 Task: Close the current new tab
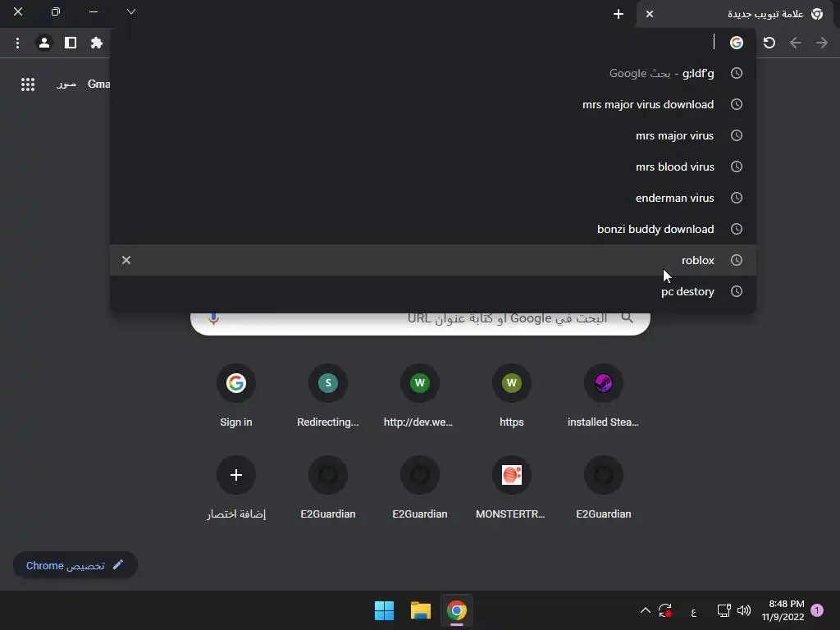pyautogui.click(x=650, y=14)
